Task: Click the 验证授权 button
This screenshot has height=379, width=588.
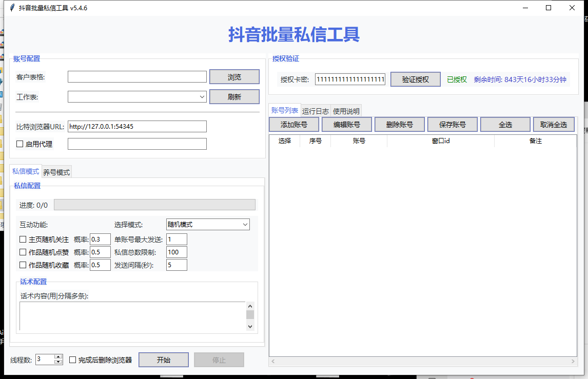Action: click(x=416, y=79)
